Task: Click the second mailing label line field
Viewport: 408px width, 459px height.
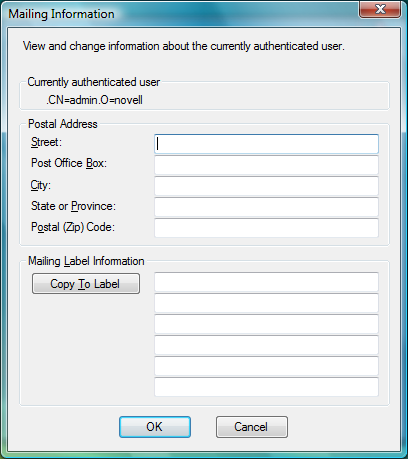Action: click(x=266, y=303)
